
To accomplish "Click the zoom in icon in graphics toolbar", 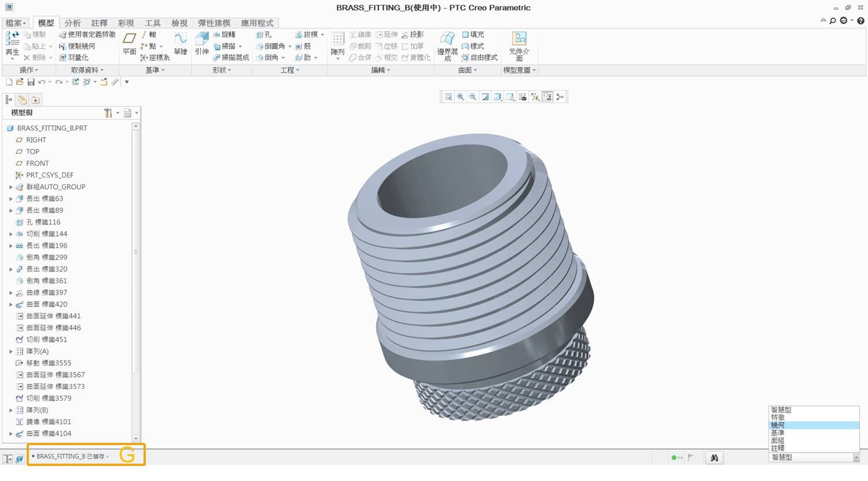I will coord(461,97).
